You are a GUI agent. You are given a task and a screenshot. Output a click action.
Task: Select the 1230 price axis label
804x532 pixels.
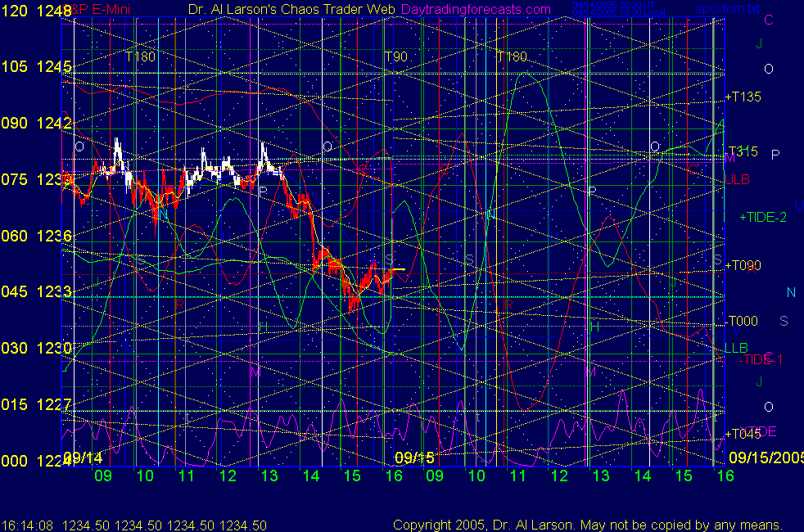(x=50, y=348)
